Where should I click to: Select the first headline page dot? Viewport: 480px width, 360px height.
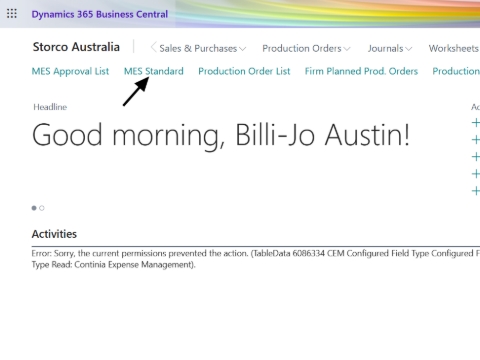click(34, 208)
